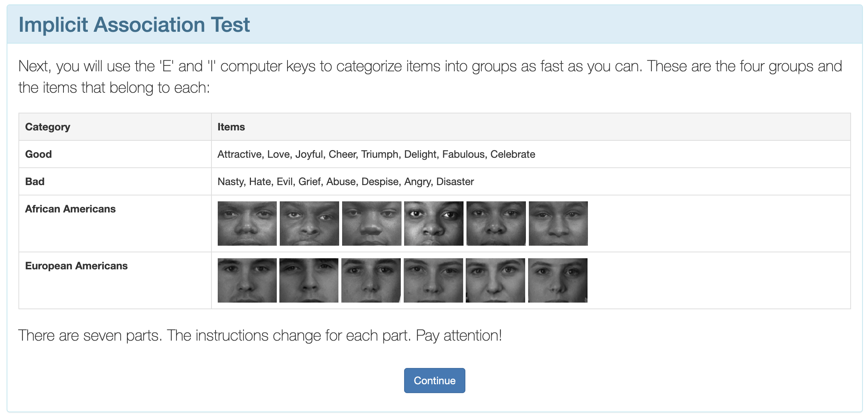Click the Implicit Association Test title
Viewport: 868px width, 416px height.
point(134,24)
